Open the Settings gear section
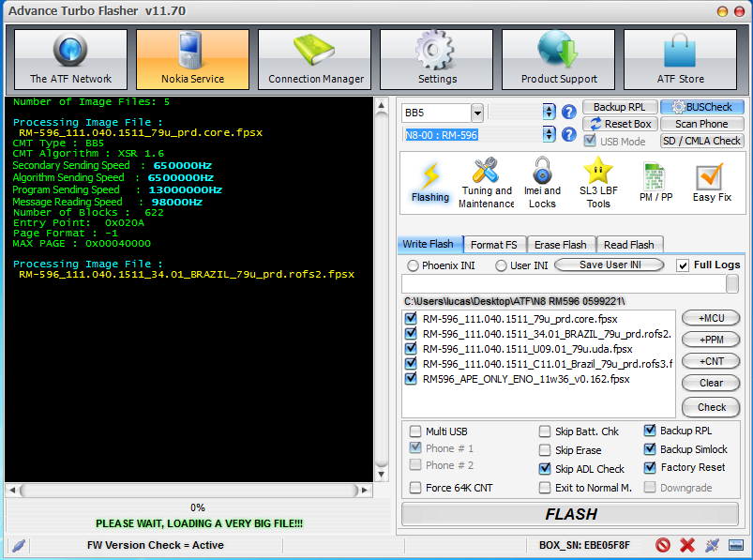The height and width of the screenshot is (560, 753). [437, 59]
